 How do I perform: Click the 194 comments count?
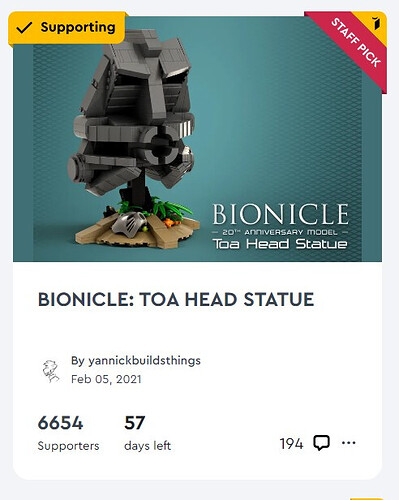291,444
